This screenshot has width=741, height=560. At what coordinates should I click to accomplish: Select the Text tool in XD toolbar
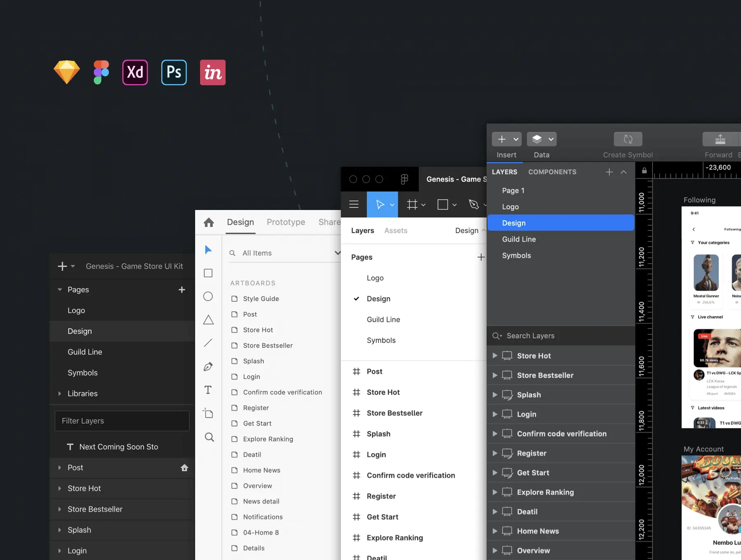pyautogui.click(x=208, y=390)
